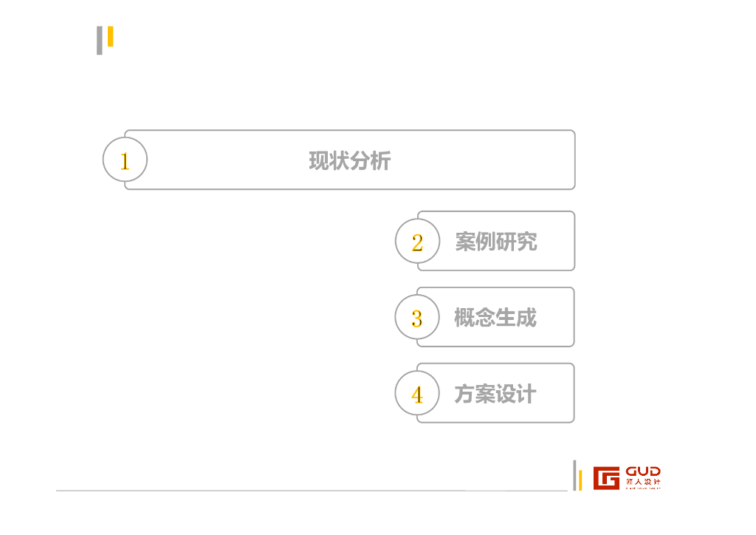Open the 案例研究 section
Viewport: 756px width, 535px height.
(495, 242)
